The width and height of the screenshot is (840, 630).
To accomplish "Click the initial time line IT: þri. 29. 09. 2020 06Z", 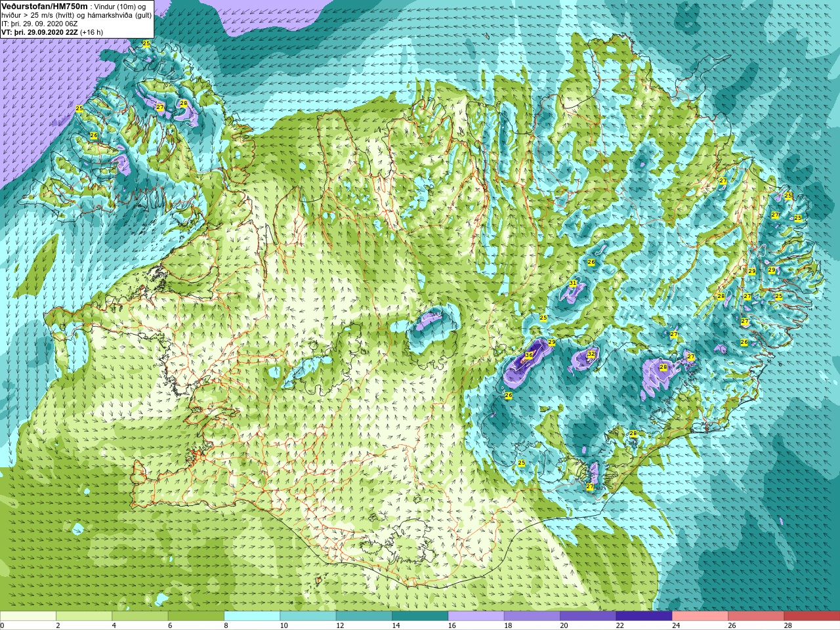I will click(39, 24).
